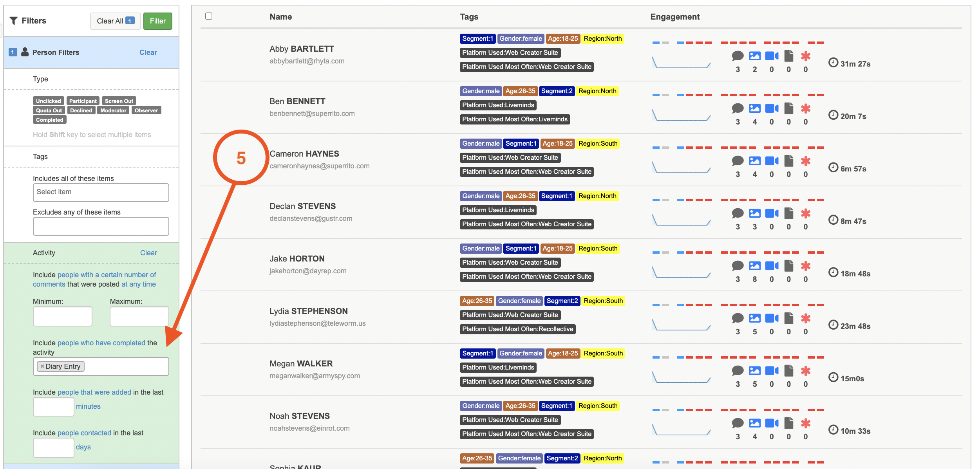Sort by the Engagement column header
This screenshot has height=469, width=980.
pyautogui.click(x=674, y=17)
